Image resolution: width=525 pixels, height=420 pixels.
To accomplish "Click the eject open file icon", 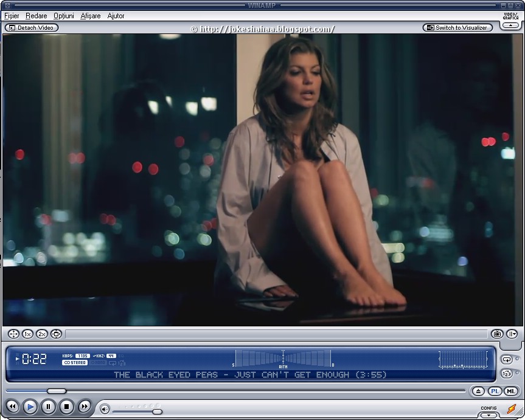I will click(478, 391).
